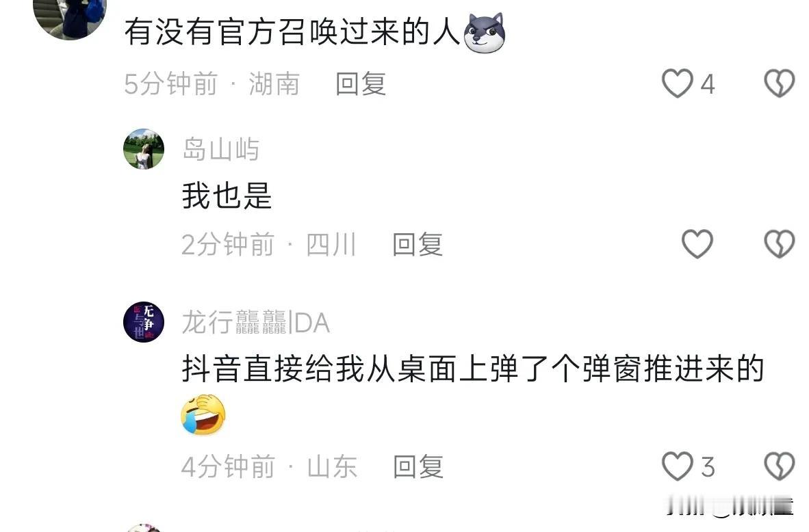Reply to the comment posted 5分钟前 from 湖南

pos(361,83)
